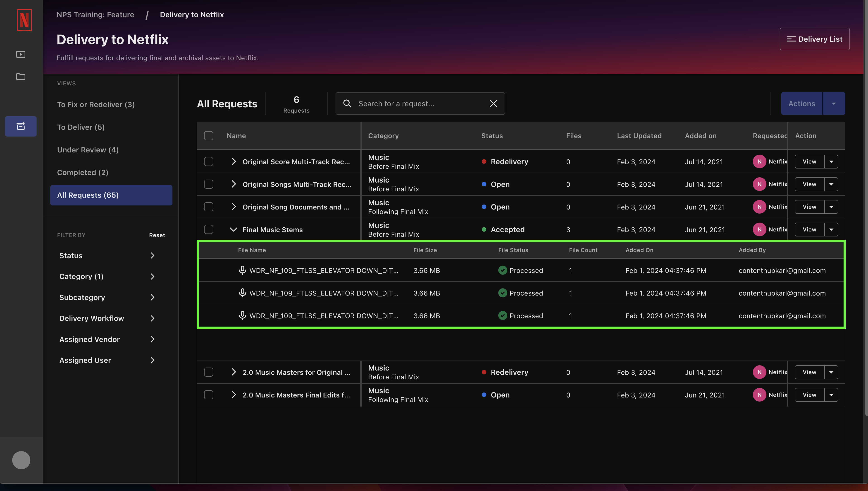Click the search magnifier icon
Viewport: 868px width, 491px height.
tap(347, 103)
